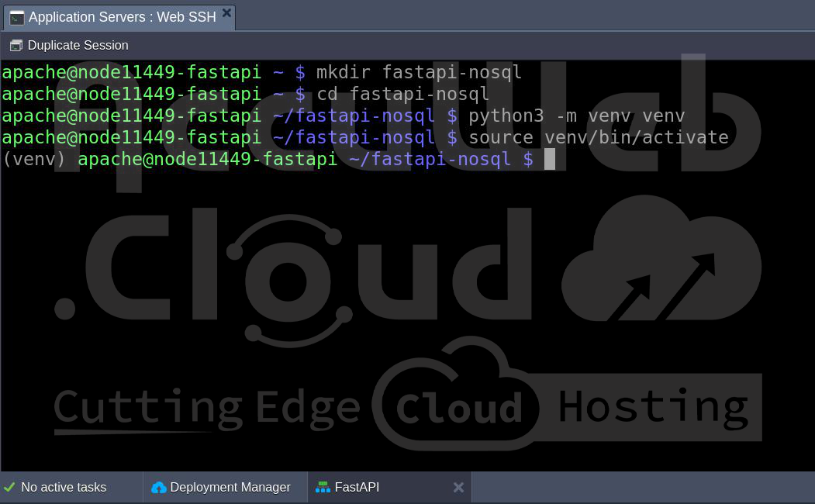815x504 pixels.
Task: Click the terminal icon in Web SSH tab
Action: [x=16, y=18]
